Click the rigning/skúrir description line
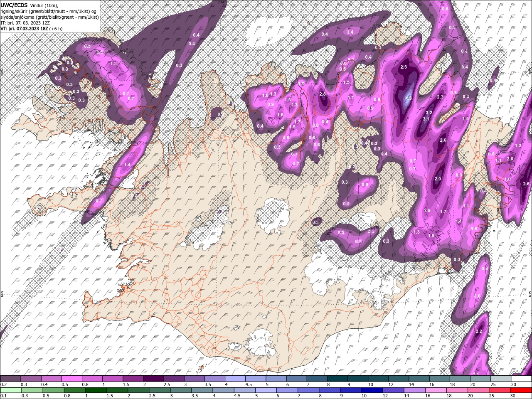The width and height of the screenshot is (532, 399). point(48,11)
